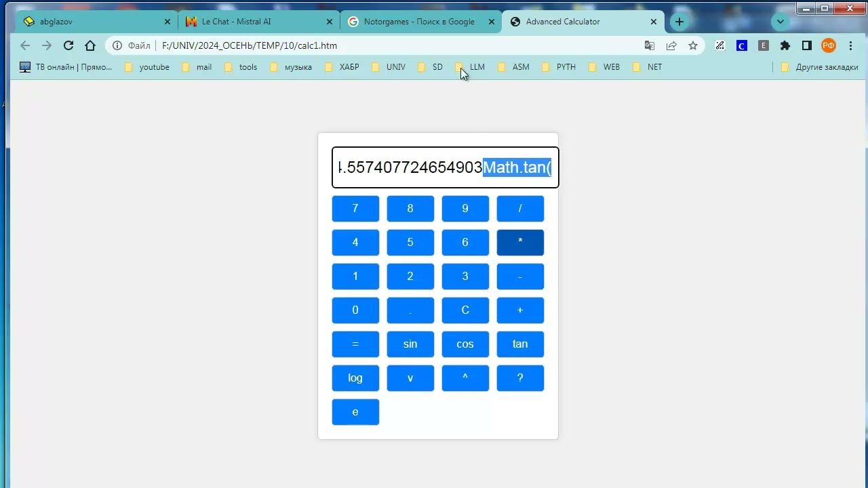Open the mail bookmarks folder

pyautogui.click(x=197, y=67)
